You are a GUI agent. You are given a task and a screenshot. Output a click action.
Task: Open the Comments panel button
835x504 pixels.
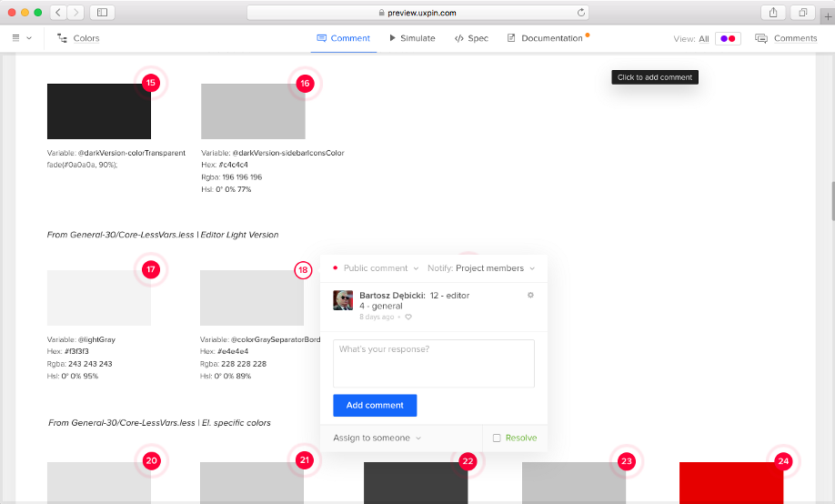(x=786, y=38)
